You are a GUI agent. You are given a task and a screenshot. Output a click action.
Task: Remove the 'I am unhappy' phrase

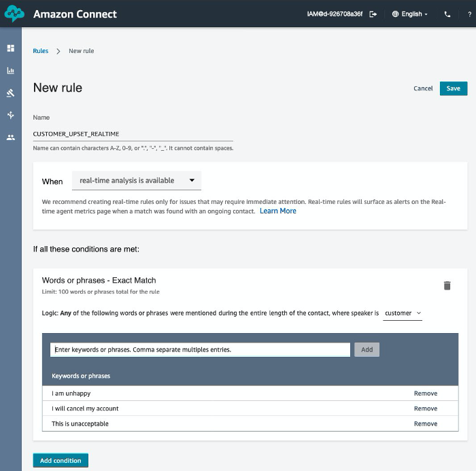coord(426,394)
